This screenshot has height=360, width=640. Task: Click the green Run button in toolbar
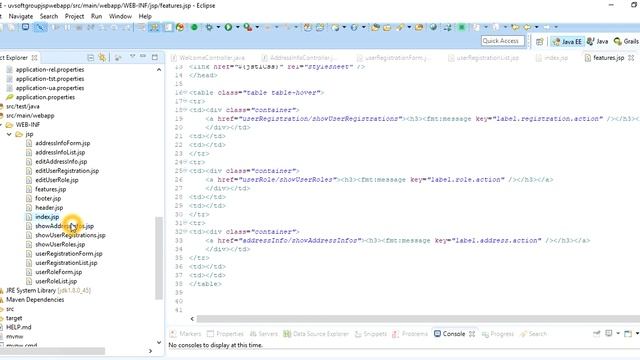pos(229,27)
